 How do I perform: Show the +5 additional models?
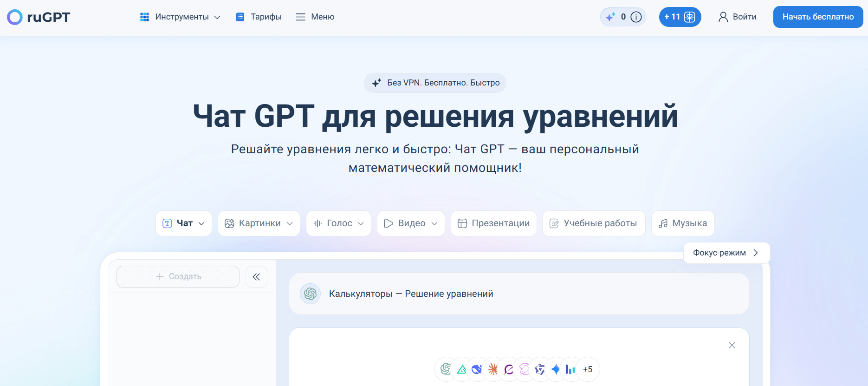588,369
